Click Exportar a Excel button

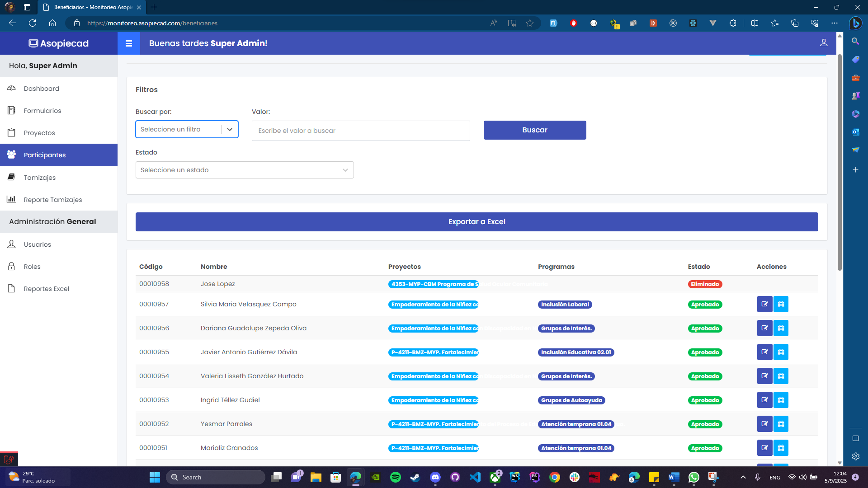(476, 222)
